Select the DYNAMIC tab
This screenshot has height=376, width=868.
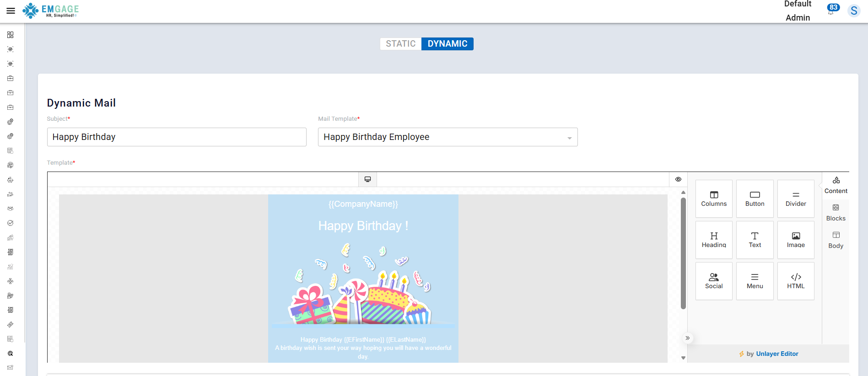447,44
